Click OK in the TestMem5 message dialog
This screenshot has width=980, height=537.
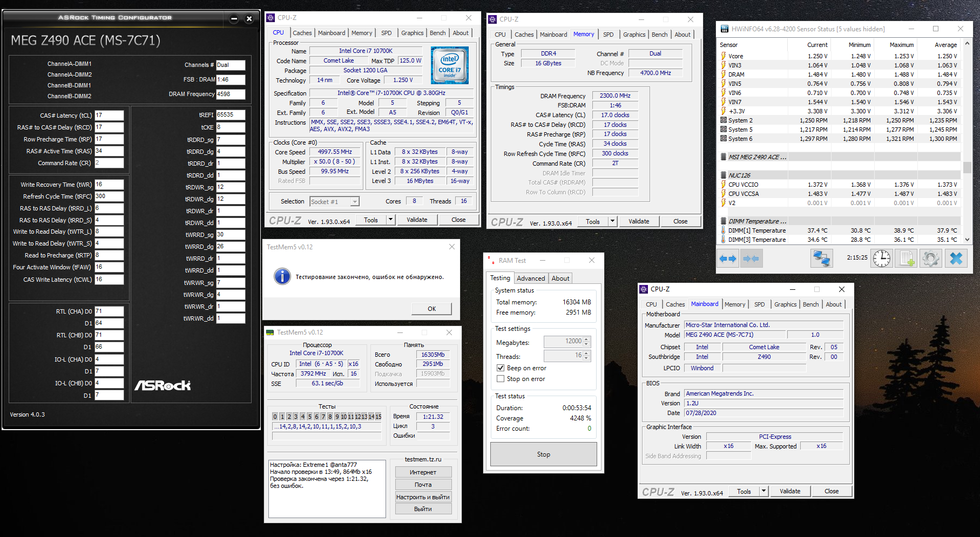431,309
